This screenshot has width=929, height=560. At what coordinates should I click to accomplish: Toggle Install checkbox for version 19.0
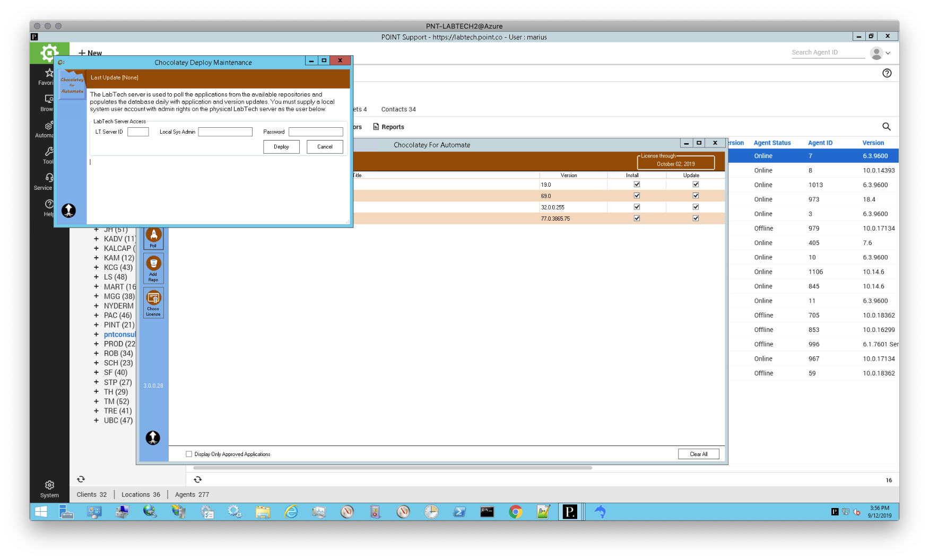point(637,185)
